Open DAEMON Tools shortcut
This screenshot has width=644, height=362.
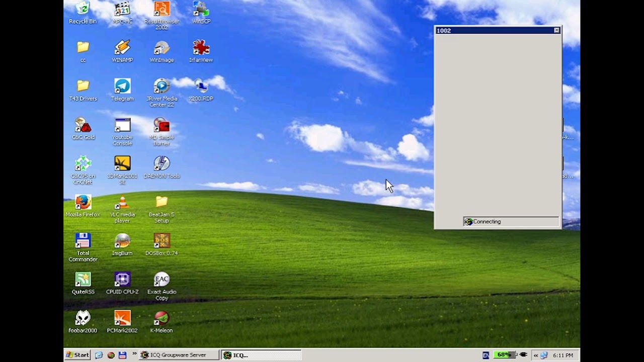pyautogui.click(x=162, y=167)
